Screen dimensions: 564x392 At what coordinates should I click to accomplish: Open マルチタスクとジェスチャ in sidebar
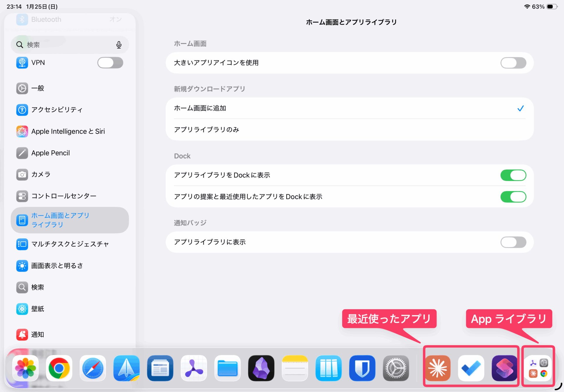70,244
